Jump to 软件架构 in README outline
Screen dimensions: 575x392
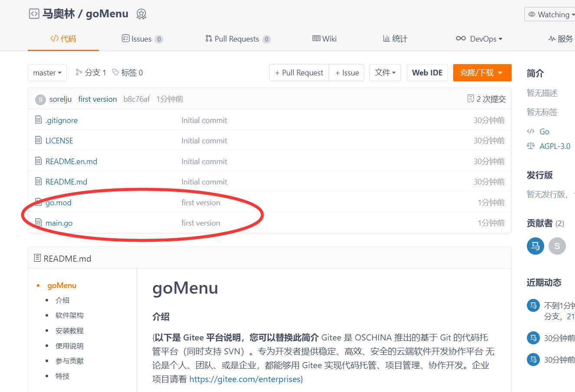coord(69,315)
